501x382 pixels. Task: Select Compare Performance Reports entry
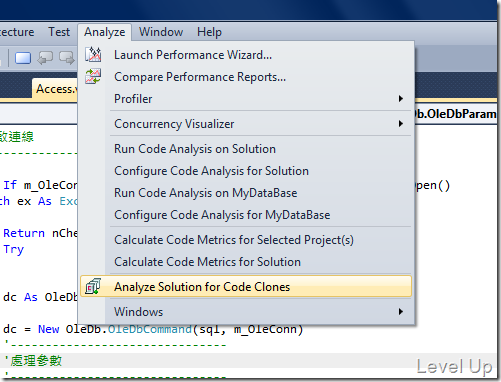tap(247, 77)
